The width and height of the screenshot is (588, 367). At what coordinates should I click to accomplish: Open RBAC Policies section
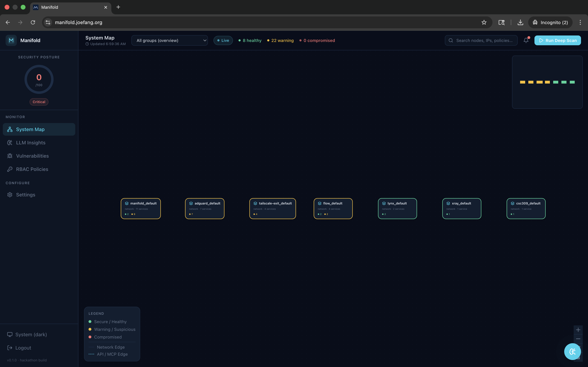32,169
